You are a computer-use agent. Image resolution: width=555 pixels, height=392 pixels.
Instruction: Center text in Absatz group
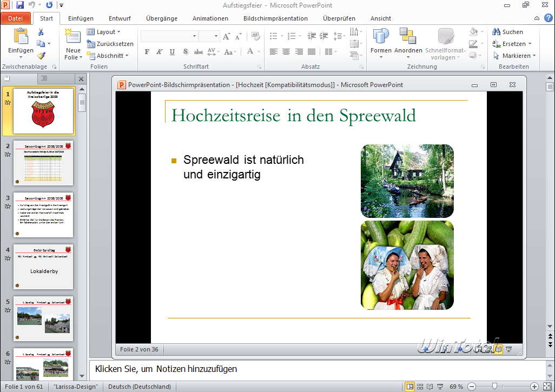(x=286, y=52)
